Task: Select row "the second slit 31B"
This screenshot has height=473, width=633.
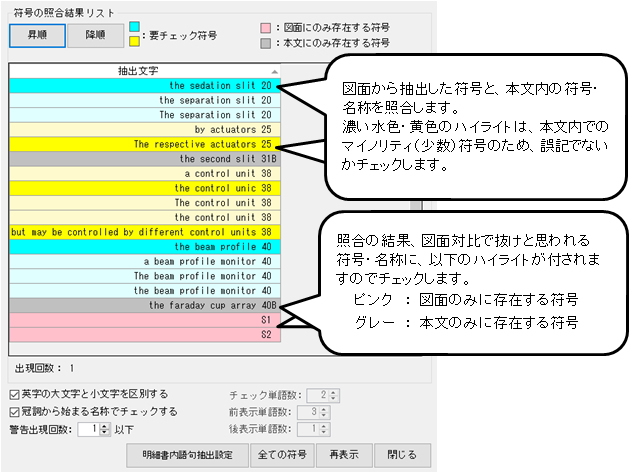Action: pyautogui.click(x=145, y=159)
